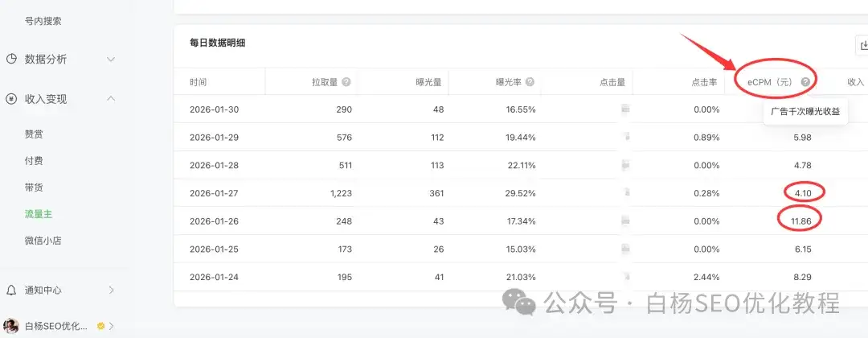Click the 时间 column header
868x338 pixels.
pyautogui.click(x=199, y=82)
